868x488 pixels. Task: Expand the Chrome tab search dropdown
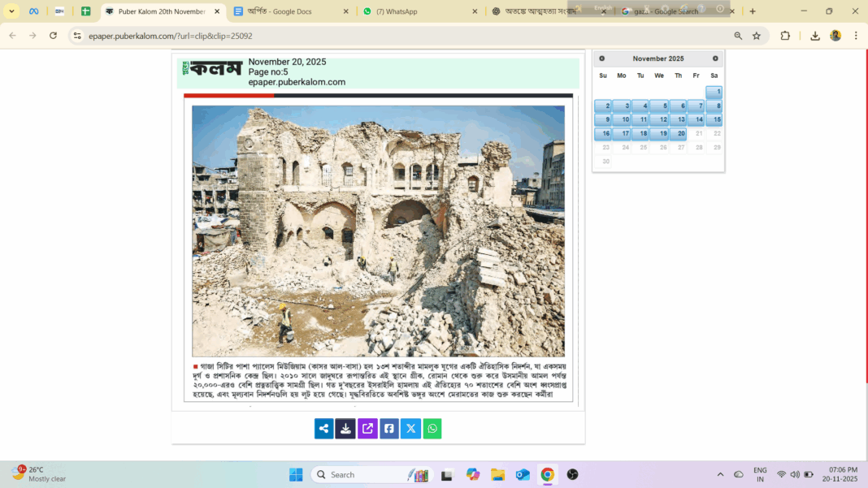pyautogui.click(x=11, y=11)
